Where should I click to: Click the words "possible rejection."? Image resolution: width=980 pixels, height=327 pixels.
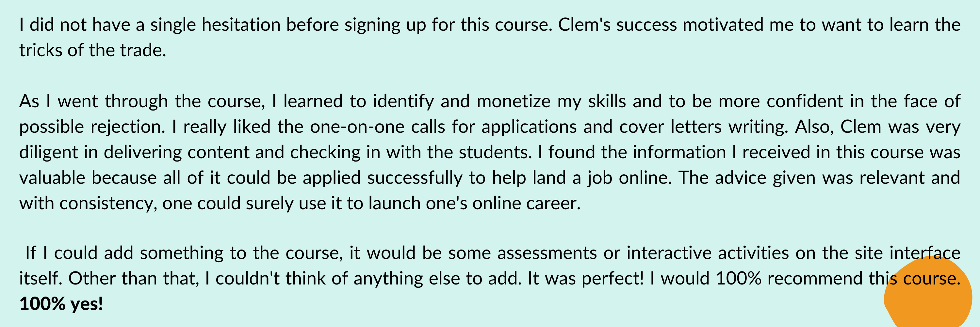[92, 127]
